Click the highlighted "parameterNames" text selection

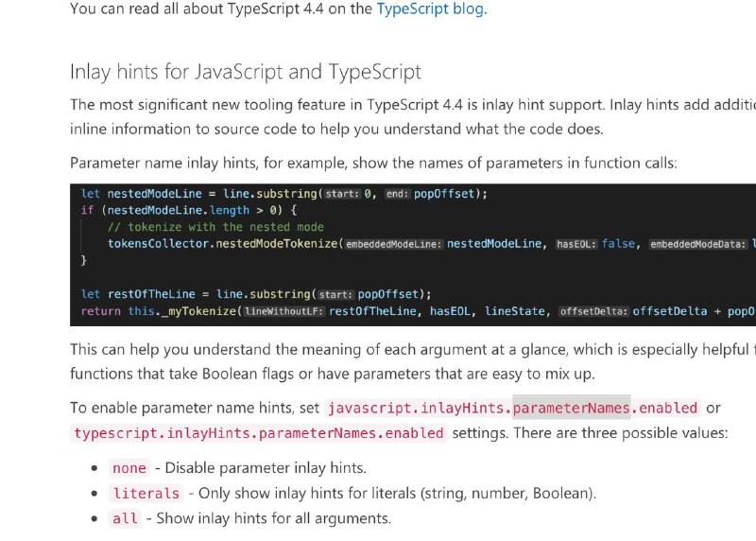pyautogui.click(x=571, y=409)
